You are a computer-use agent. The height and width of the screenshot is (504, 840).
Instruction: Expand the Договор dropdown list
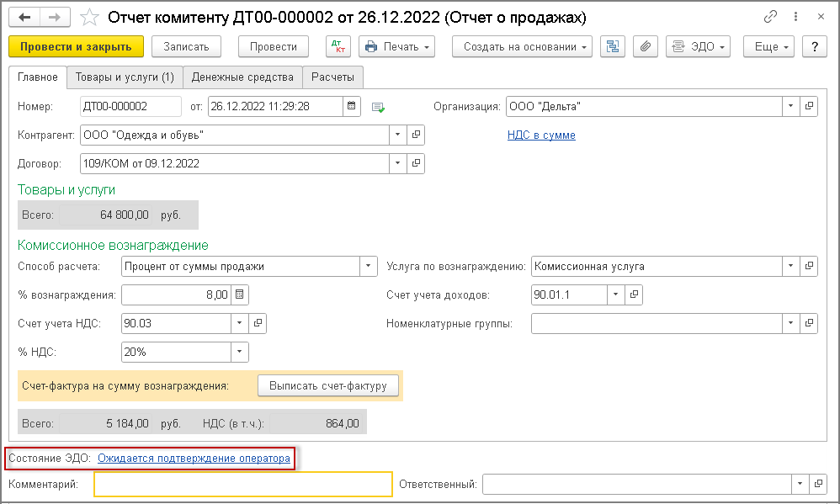397,163
